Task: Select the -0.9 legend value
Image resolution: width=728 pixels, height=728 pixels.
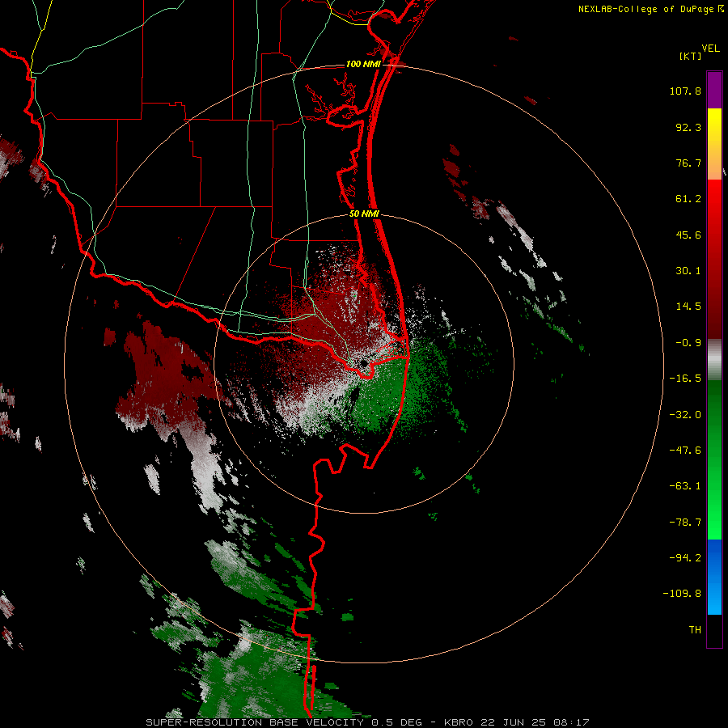Action: [688, 343]
